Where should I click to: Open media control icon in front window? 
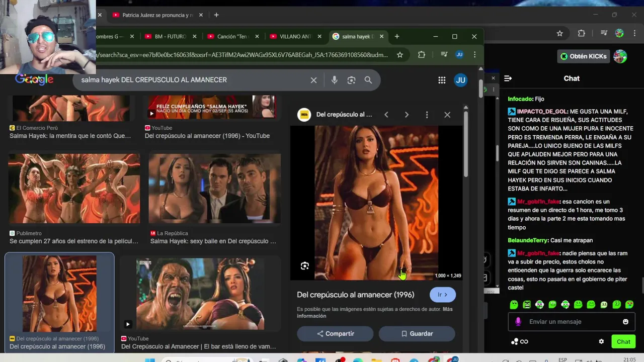point(444,55)
